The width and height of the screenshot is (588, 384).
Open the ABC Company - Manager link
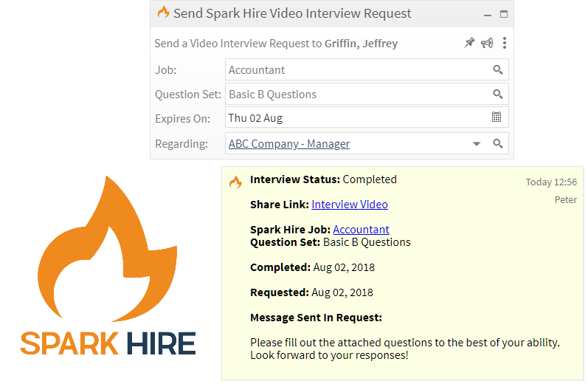click(289, 144)
